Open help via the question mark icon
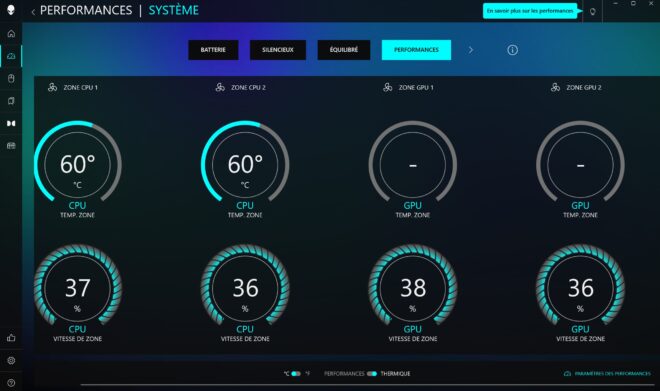Screen dimensions: 660x391 pyautogui.click(x=11, y=383)
